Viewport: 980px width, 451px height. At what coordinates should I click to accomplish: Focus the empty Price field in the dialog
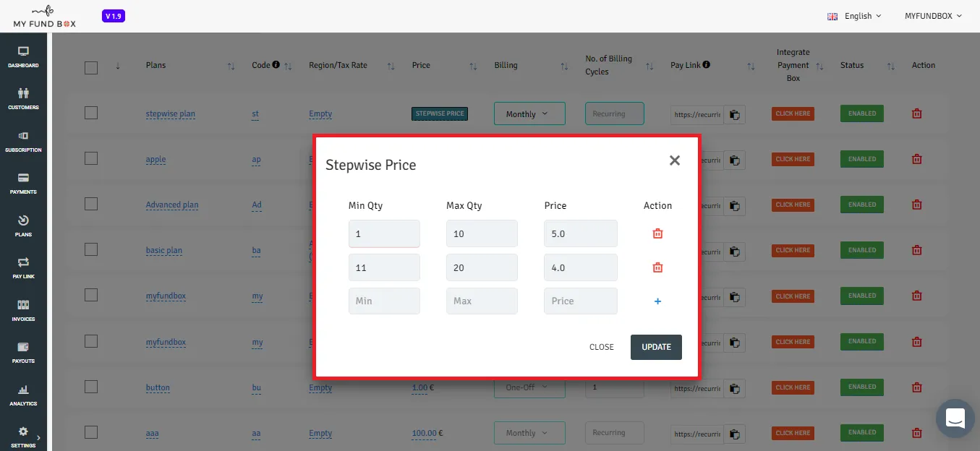[x=581, y=301]
